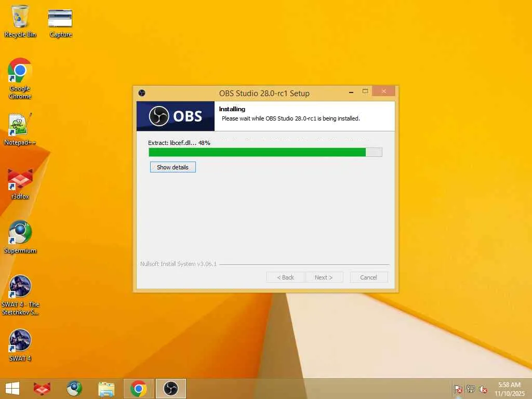The height and width of the screenshot is (399, 532).
Task: Click the OBS logo banner in the installer
Action: pyautogui.click(x=176, y=116)
